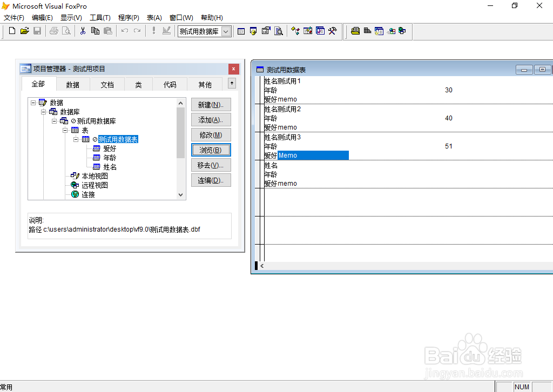Click the Undo arrow icon
This screenshot has height=392, width=553.
point(125,31)
